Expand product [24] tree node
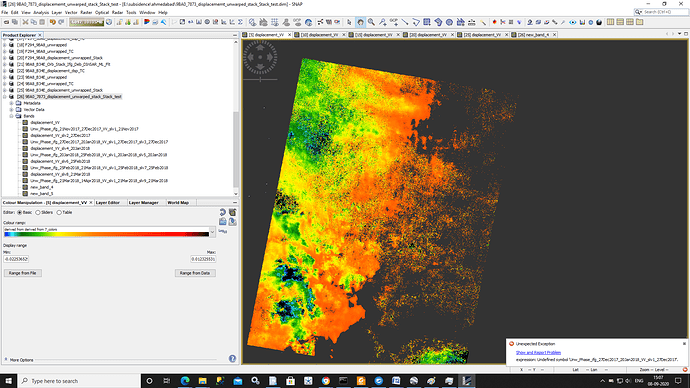690x388 pixels. coord(5,84)
